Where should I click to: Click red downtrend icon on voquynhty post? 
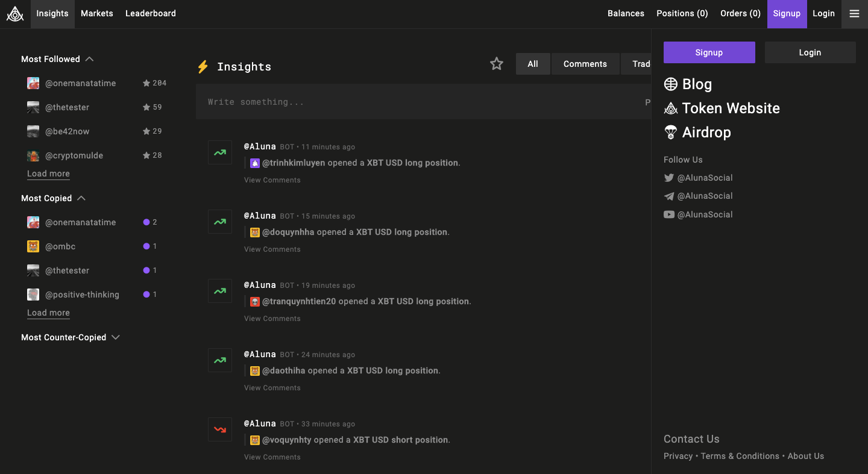pyautogui.click(x=220, y=430)
